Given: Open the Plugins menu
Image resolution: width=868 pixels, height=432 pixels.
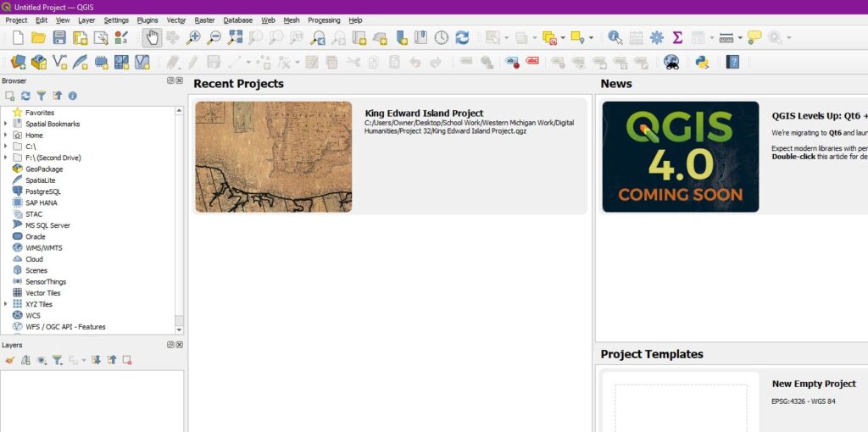Looking at the screenshot, I should (x=147, y=20).
